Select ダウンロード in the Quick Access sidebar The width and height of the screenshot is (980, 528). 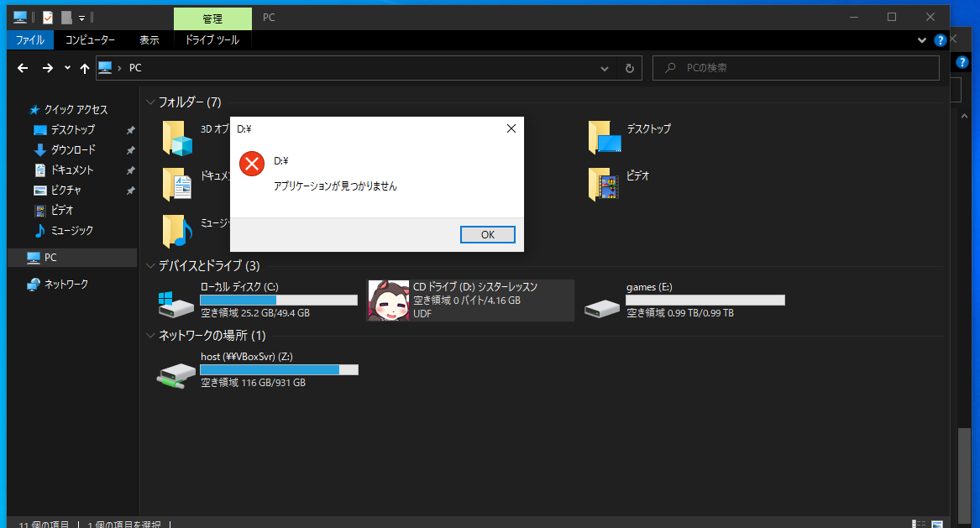point(73,149)
